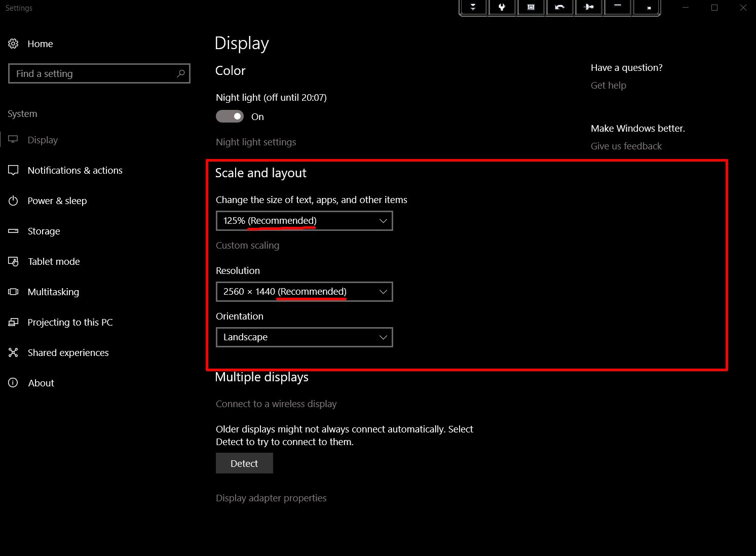This screenshot has height=556, width=756.
Task: Click the framed-rectangle toolbar icon
Action: (x=531, y=7)
